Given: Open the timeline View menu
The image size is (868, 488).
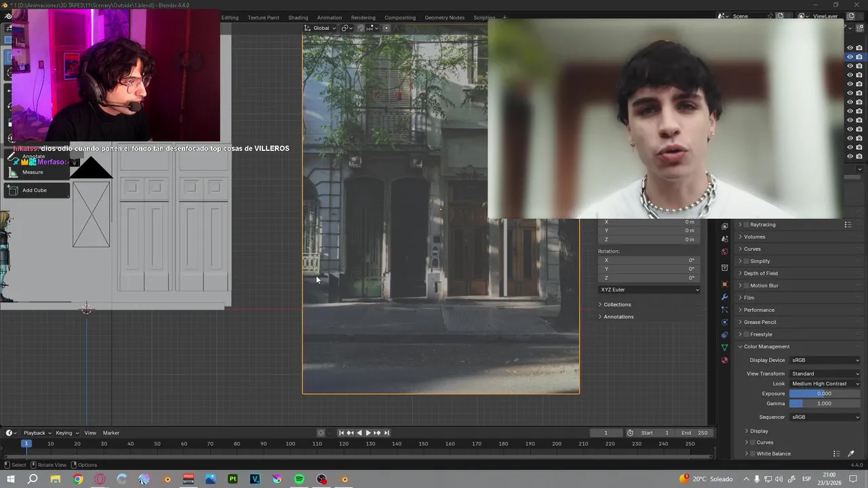Looking at the screenshot, I should [x=90, y=433].
